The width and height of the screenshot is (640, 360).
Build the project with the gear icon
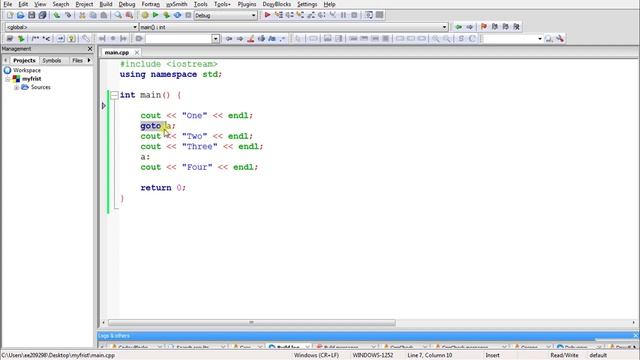145,15
